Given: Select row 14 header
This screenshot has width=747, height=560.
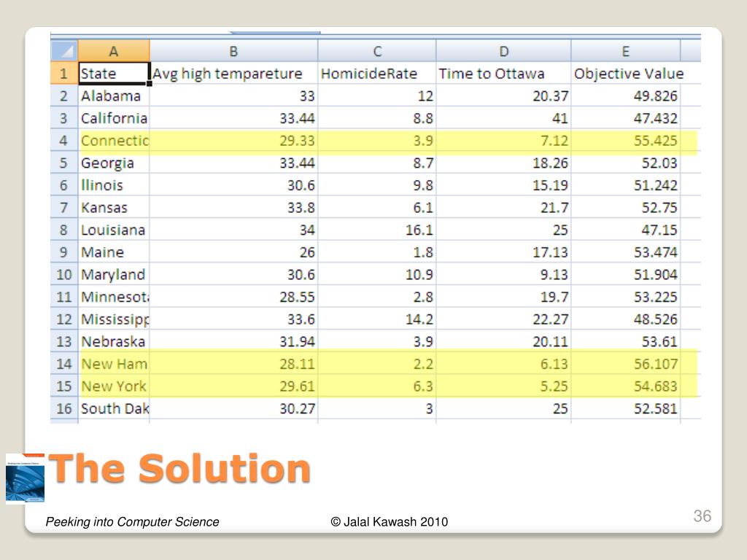Looking at the screenshot, I should pyautogui.click(x=64, y=364).
